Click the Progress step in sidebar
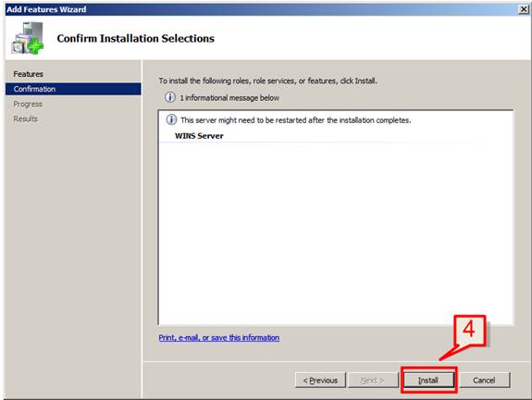 [28, 104]
